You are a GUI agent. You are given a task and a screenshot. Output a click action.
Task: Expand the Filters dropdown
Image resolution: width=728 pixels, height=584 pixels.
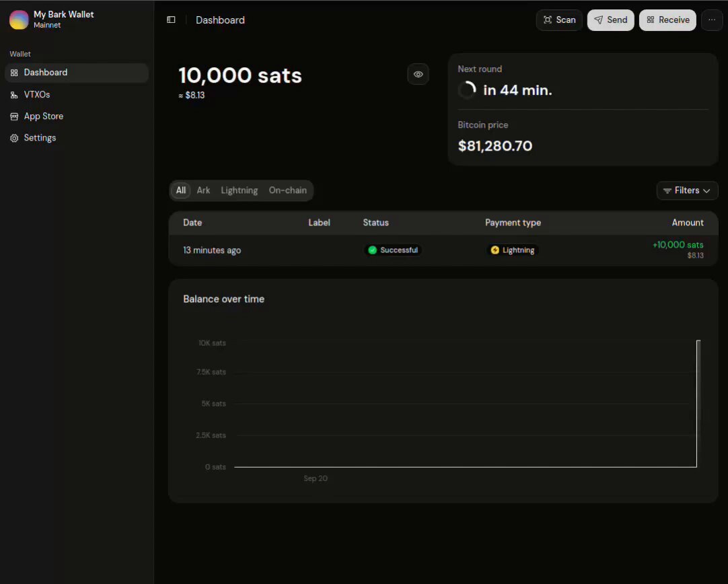(x=687, y=191)
